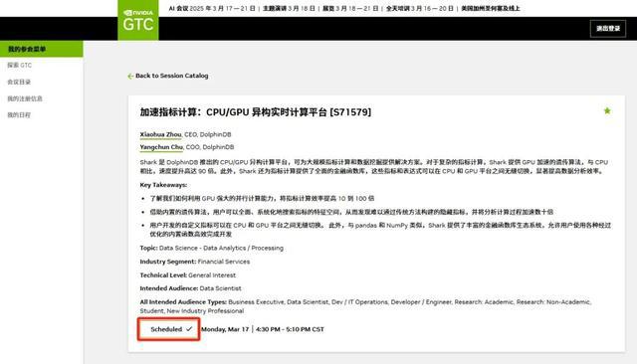Click the Key Takeaways heading

[x=163, y=185]
